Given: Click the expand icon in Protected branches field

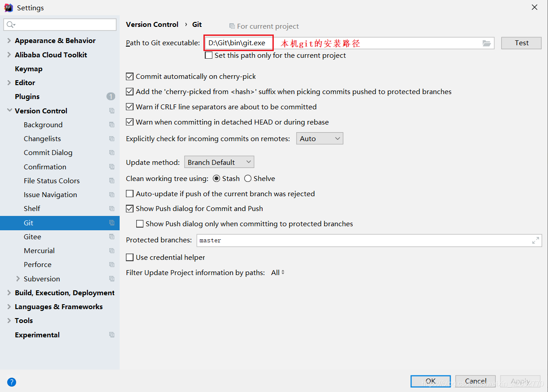Looking at the screenshot, I should tap(535, 241).
